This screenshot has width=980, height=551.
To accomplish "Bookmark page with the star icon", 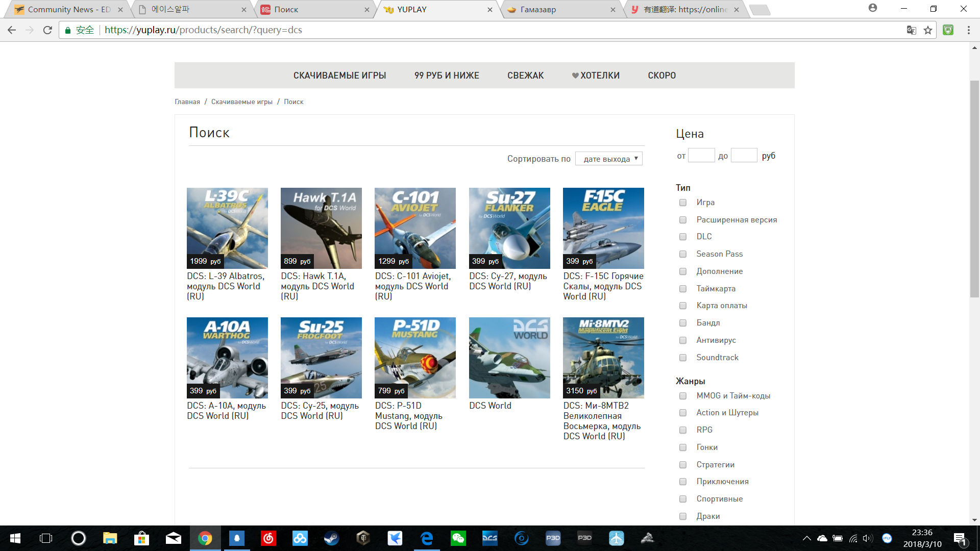I will (x=928, y=30).
